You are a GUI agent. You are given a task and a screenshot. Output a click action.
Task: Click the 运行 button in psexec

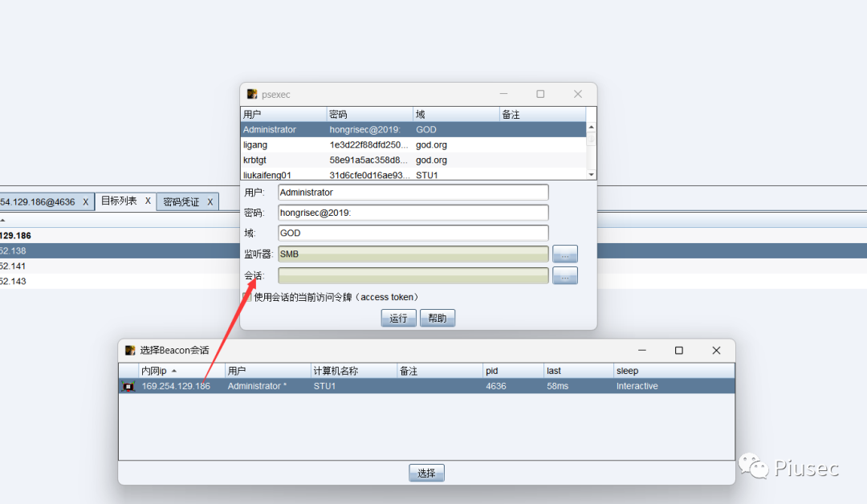click(x=398, y=319)
